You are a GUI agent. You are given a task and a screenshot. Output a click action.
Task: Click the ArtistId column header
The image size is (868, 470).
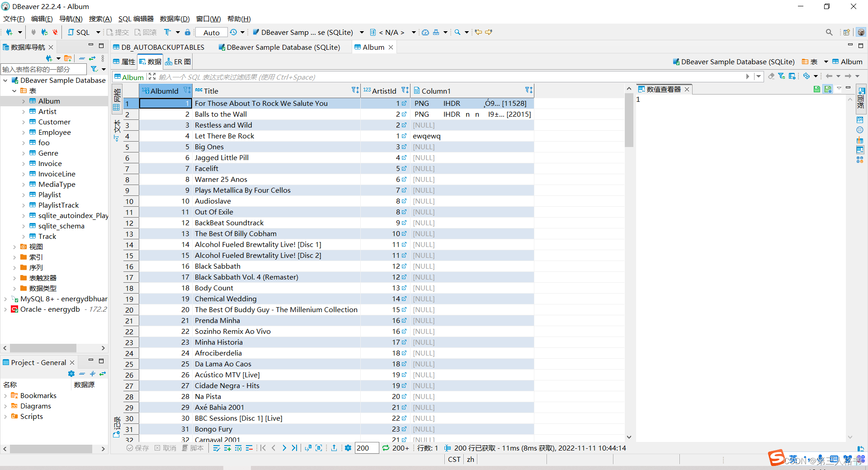point(385,91)
